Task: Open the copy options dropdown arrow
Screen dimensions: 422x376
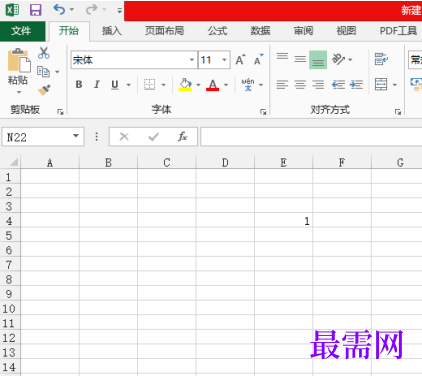Action: point(57,72)
